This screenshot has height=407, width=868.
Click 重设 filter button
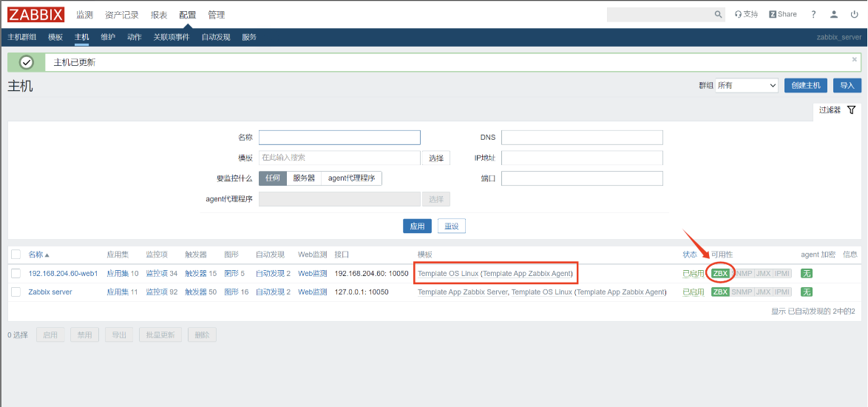pos(452,226)
